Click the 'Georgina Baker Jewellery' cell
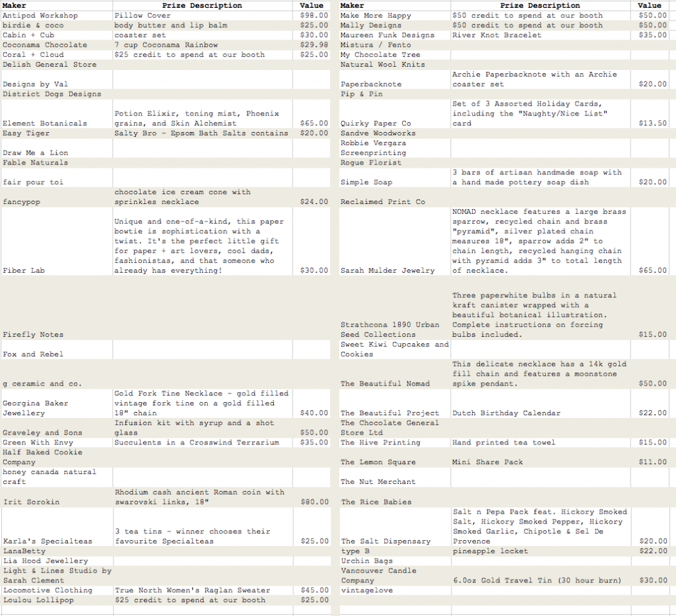Viewport: 676px width, 616px height. 57,403
